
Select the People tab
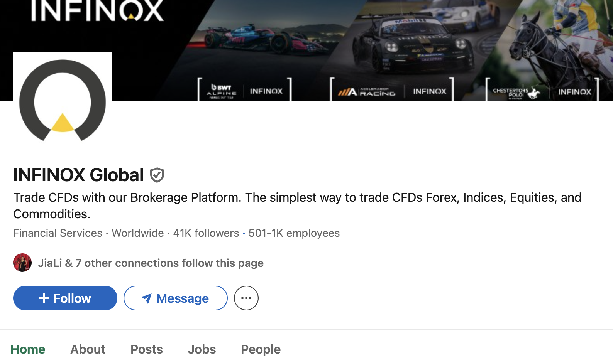261,349
